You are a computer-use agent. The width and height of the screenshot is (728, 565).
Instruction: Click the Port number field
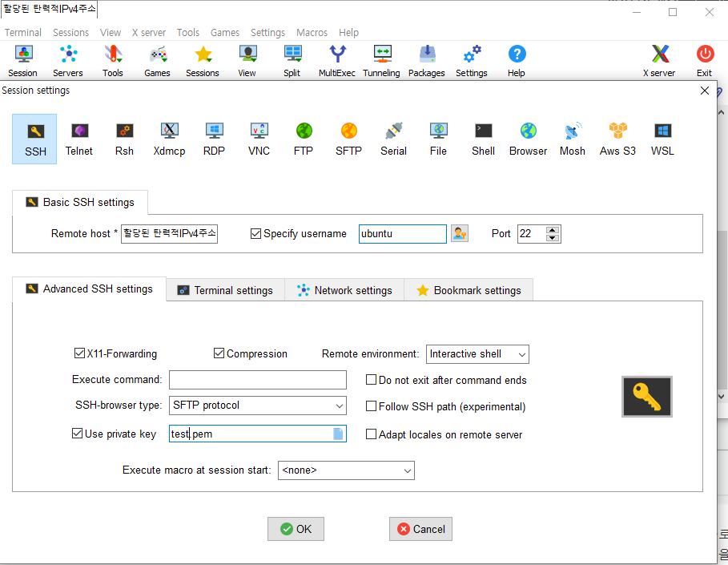(532, 234)
